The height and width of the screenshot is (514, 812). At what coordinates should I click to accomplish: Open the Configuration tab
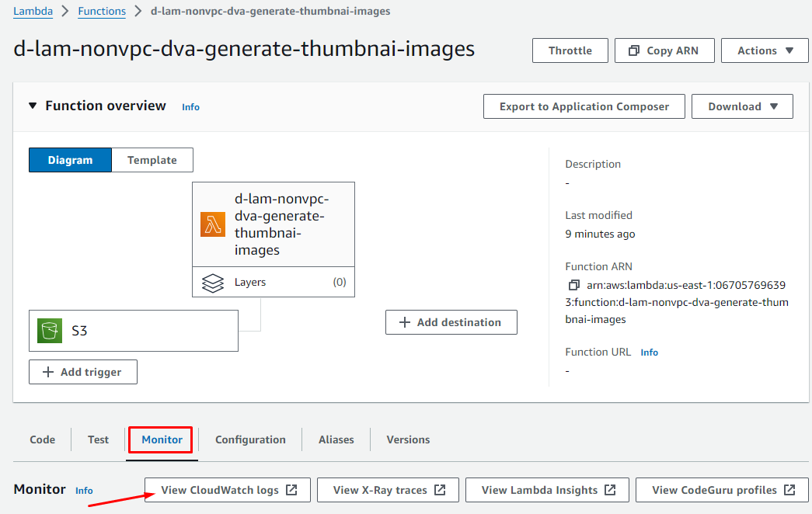250,439
